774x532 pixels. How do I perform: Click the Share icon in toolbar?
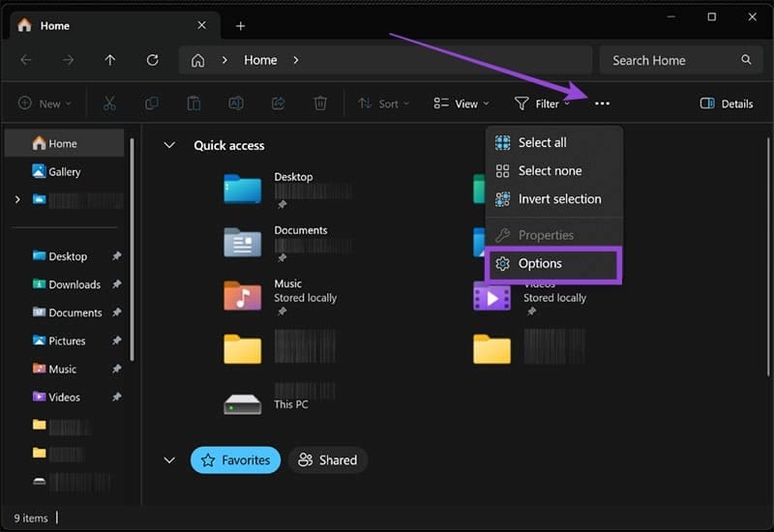[279, 103]
